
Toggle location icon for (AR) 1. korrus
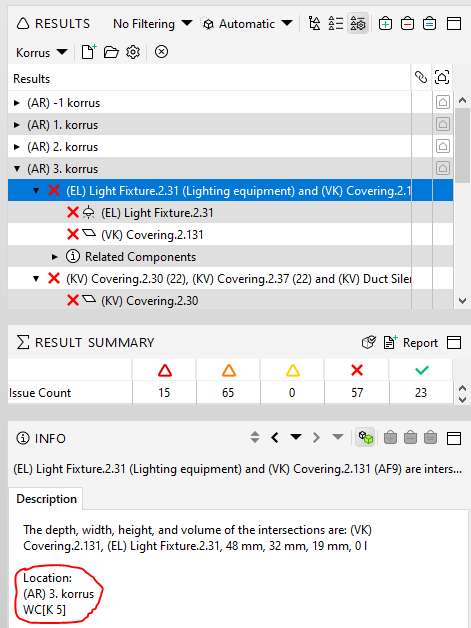click(x=443, y=124)
